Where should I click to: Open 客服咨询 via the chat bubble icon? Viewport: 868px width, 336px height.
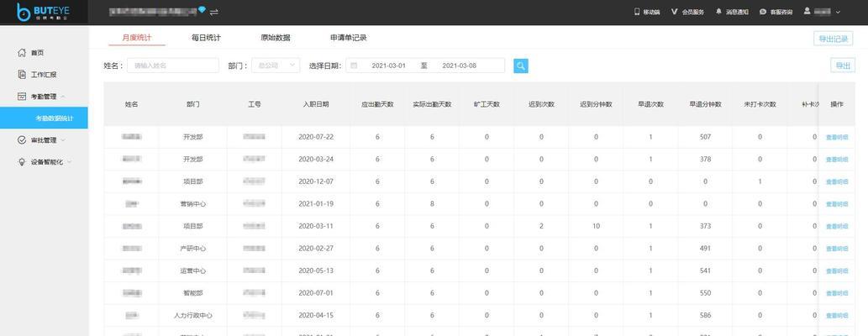pyautogui.click(x=763, y=12)
